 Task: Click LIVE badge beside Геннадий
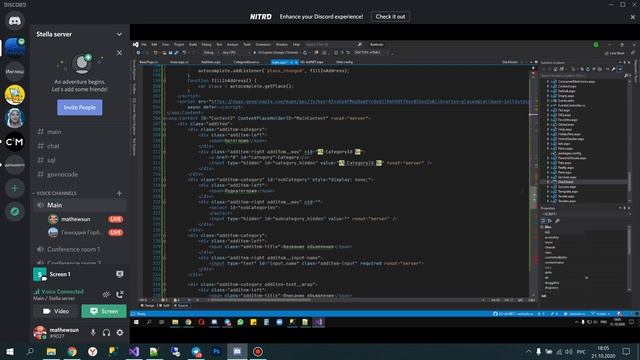tap(116, 232)
